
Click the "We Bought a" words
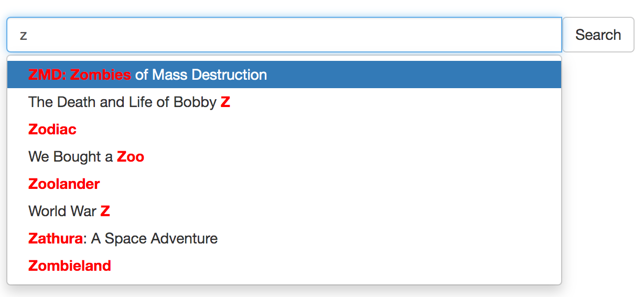(x=71, y=156)
